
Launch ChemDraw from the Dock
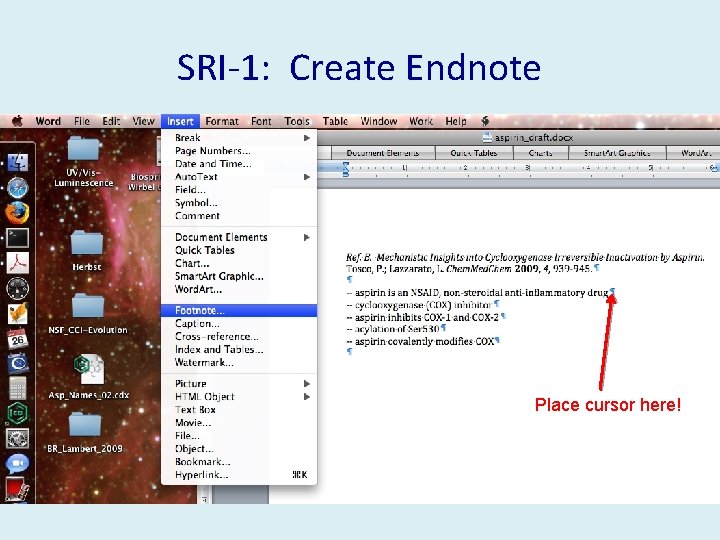point(18,413)
